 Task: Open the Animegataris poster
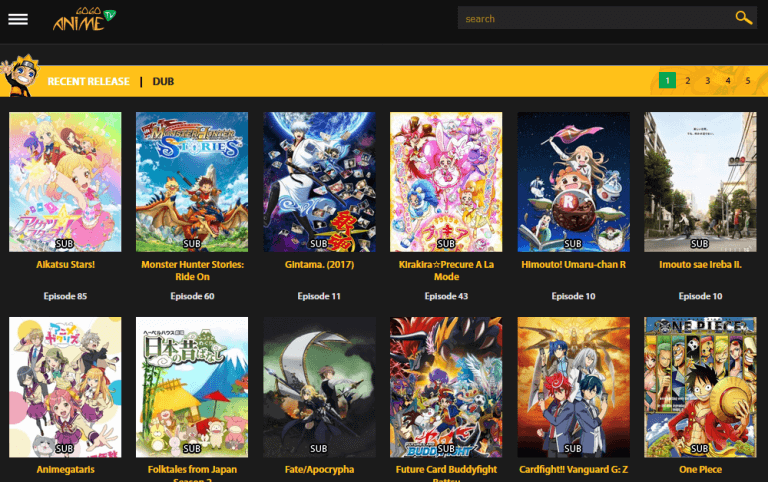[65, 387]
